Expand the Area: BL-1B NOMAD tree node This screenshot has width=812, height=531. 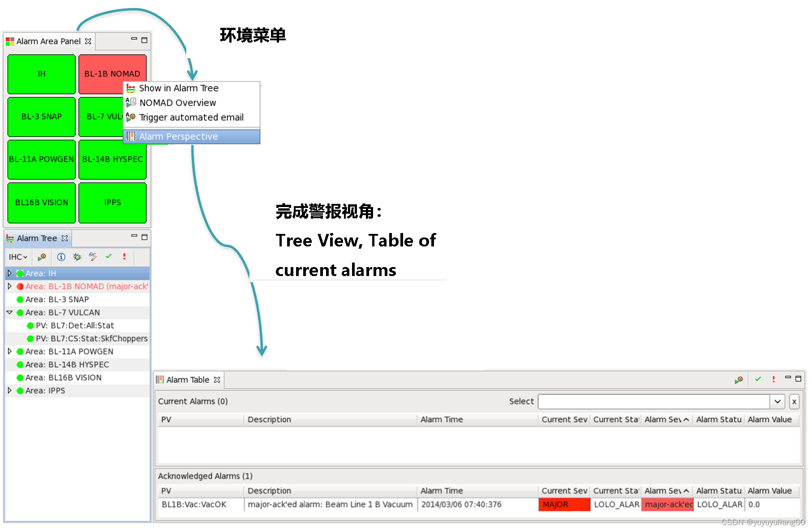coord(9,286)
